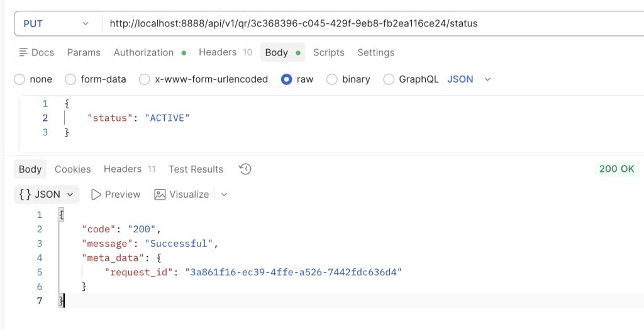The image size is (644, 330).
Task: Click the "ACTIVE" value in request body
Action: click(167, 118)
